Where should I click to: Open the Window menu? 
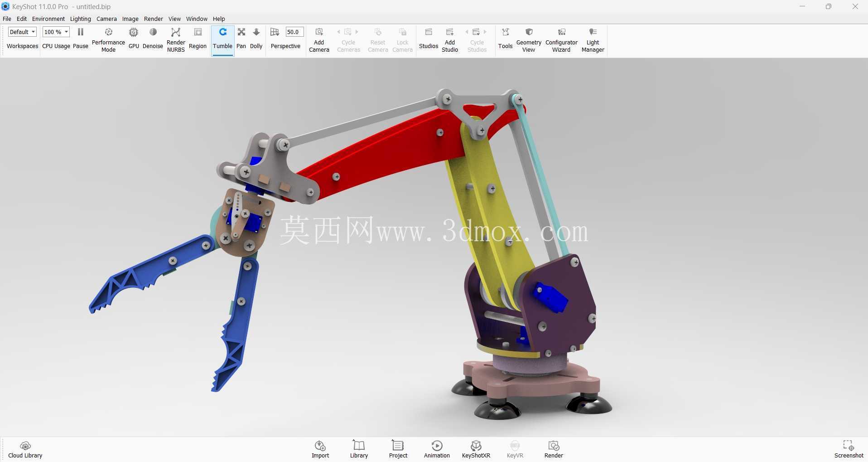(x=197, y=19)
